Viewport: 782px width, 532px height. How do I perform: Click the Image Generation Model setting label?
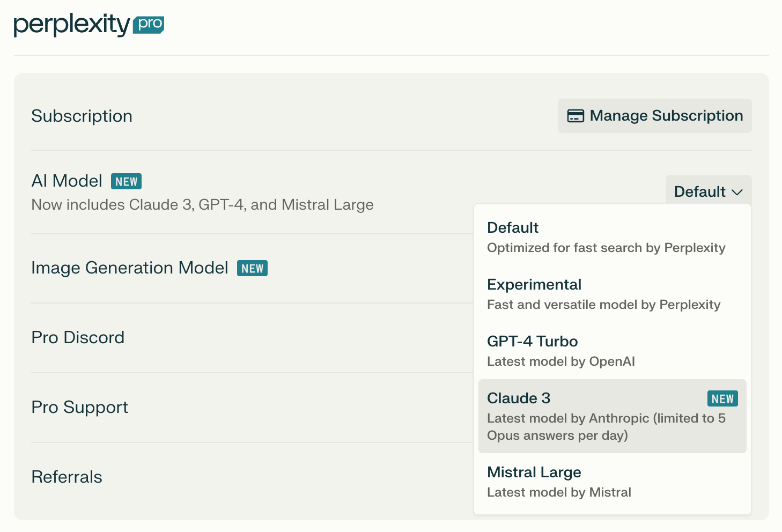coord(130,268)
